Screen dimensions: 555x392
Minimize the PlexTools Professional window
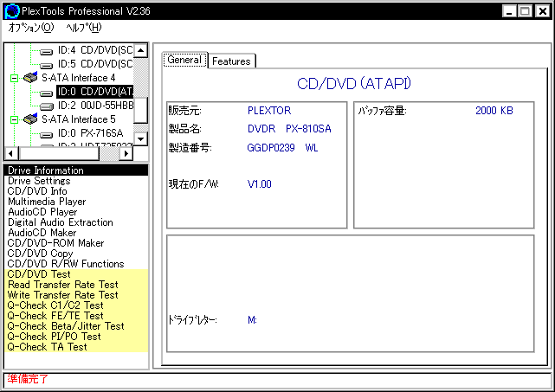point(509,11)
